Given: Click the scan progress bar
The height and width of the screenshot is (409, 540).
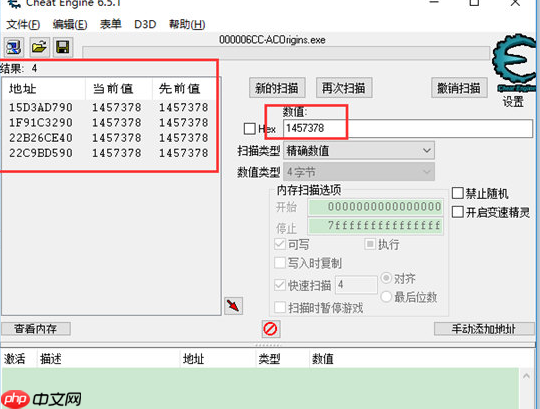Looking at the screenshot, I should point(286,53).
